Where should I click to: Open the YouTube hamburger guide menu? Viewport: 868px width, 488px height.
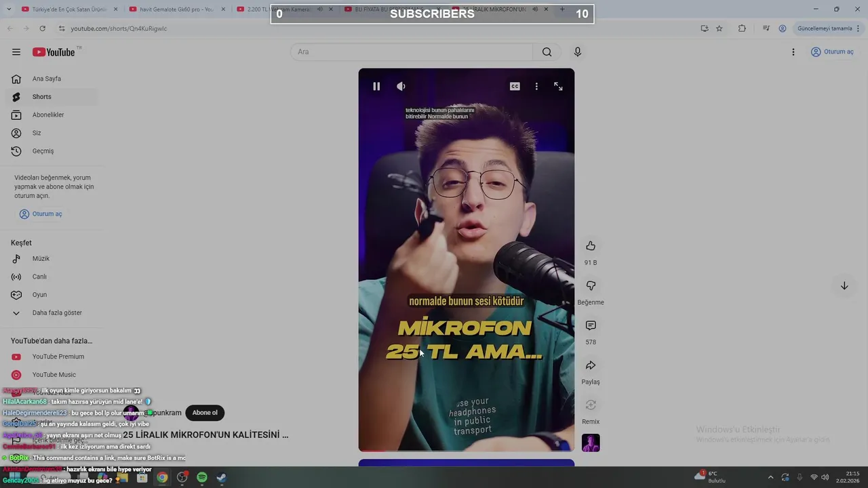coord(16,52)
